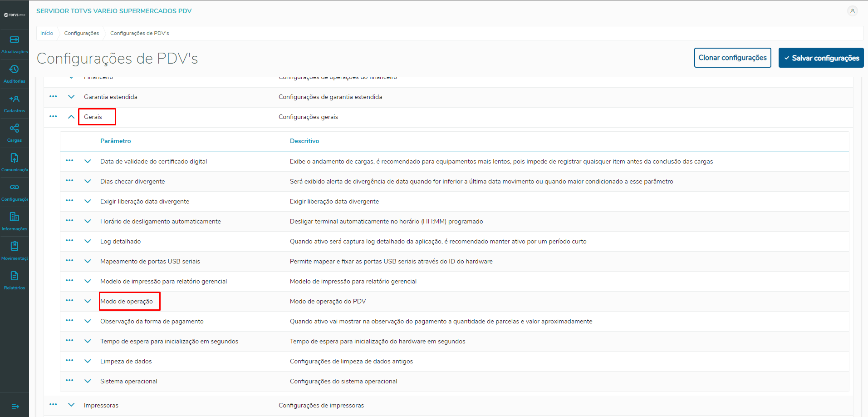Image resolution: width=868 pixels, height=417 pixels.
Task: Open options for Data de validade do certificado digital
Action: 69,161
